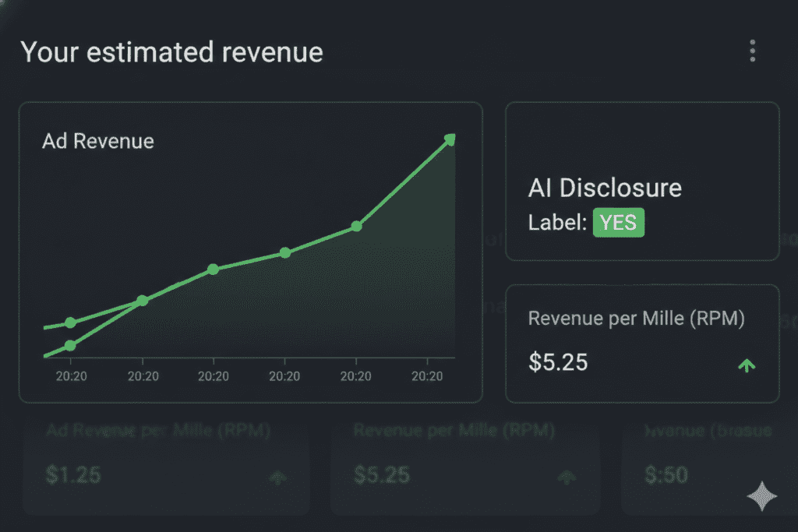Image resolution: width=798 pixels, height=532 pixels.
Task: Click the Your estimated revenue heading
Action: point(171,52)
